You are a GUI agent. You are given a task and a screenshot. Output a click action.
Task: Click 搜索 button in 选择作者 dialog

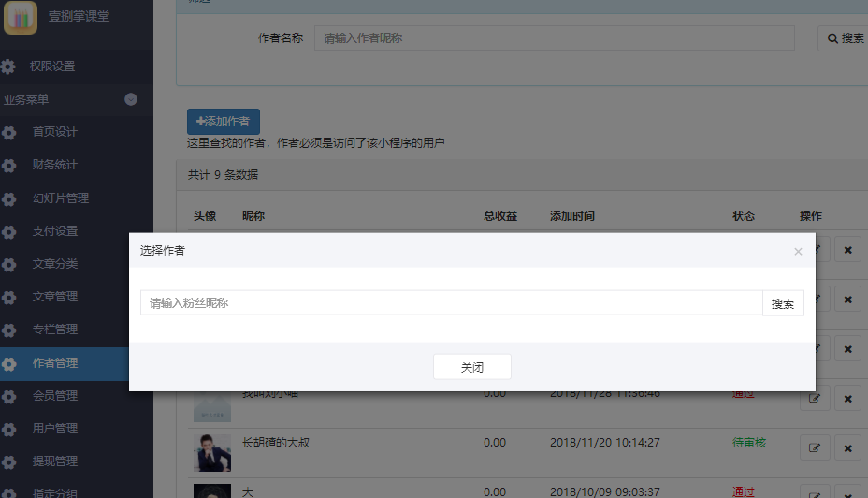point(783,303)
